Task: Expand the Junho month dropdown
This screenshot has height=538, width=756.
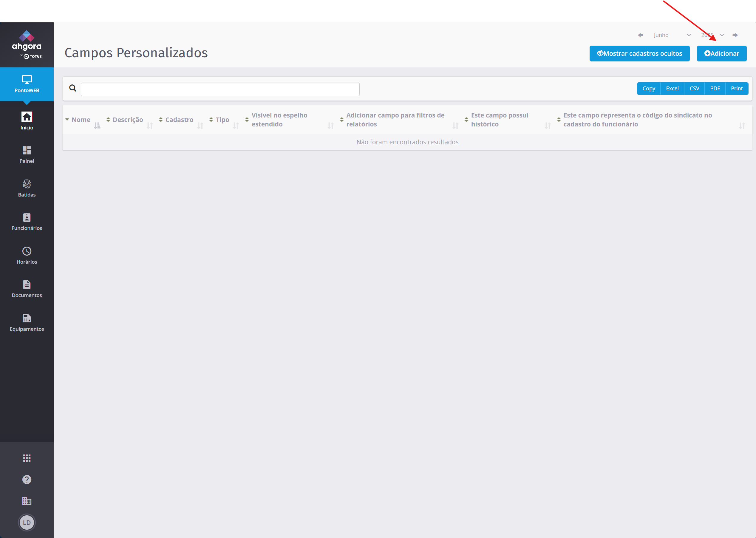Action: 672,35
